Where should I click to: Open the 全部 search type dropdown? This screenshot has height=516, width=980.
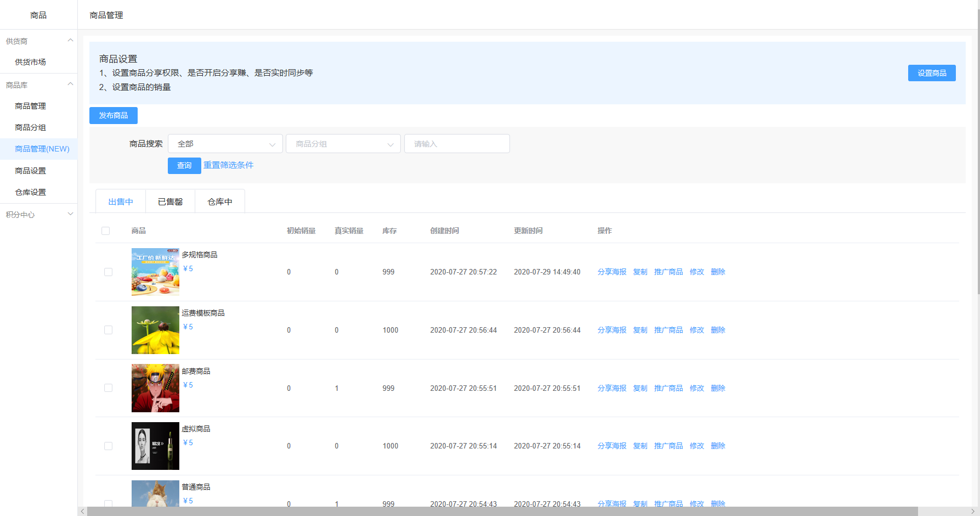225,144
